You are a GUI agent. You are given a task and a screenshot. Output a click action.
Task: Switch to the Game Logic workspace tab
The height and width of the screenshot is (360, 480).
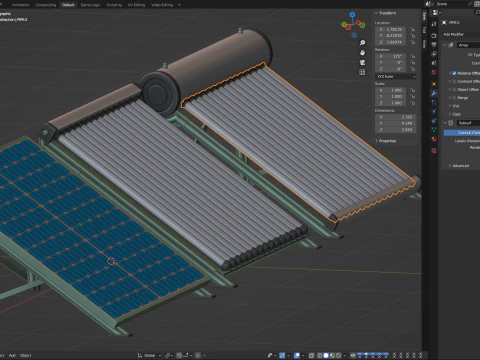[x=90, y=5]
